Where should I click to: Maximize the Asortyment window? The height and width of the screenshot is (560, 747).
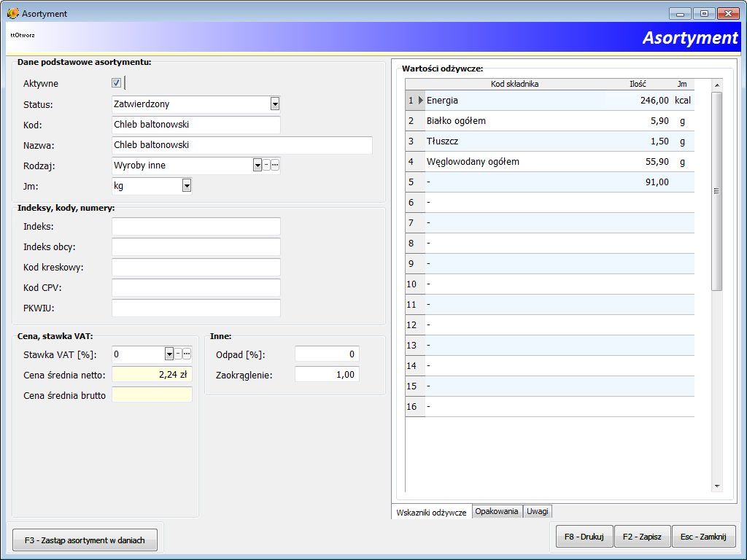pyautogui.click(x=704, y=14)
